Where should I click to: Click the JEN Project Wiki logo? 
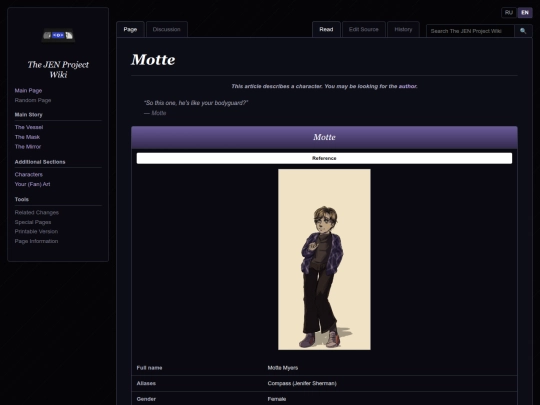(58, 35)
